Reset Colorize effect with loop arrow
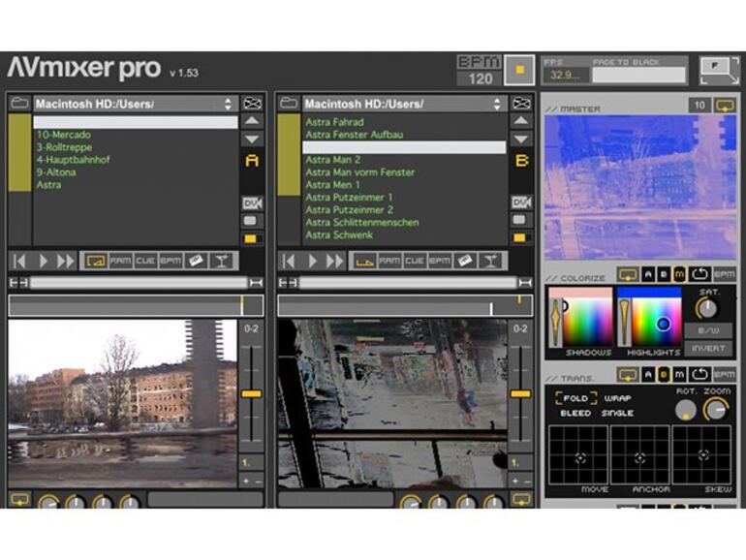Image resolution: width=746 pixels, height=560 pixels. pos(699,274)
